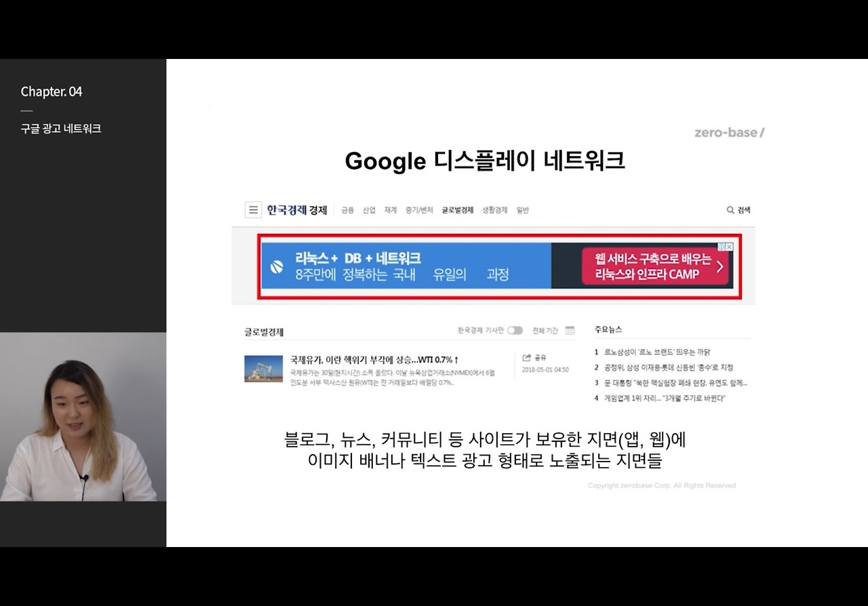This screenshot has height=606, width=868.
Task: Open the 산업 navigation menu item
Action: (369, 210)
